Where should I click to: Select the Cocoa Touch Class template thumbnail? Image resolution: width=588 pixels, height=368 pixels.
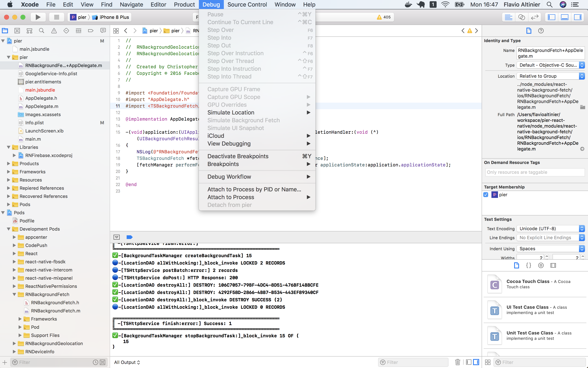coord(495,284)
